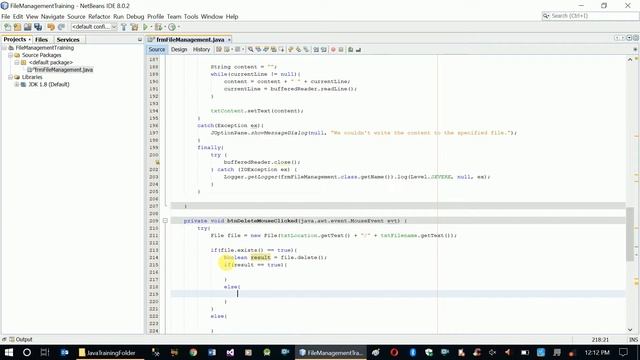The height and width of the screenshot is (360, 640).
Task: Open the Run Project dropdown arrow
Action: [x=151, y=27]
